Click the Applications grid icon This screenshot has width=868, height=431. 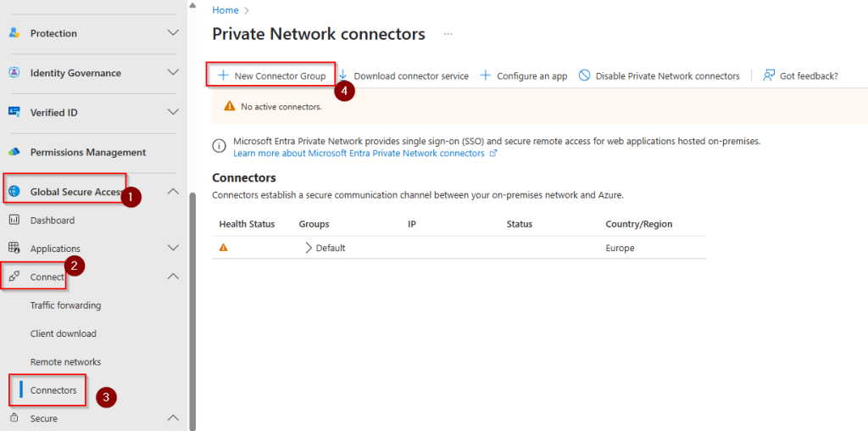(x=14, y=249)
